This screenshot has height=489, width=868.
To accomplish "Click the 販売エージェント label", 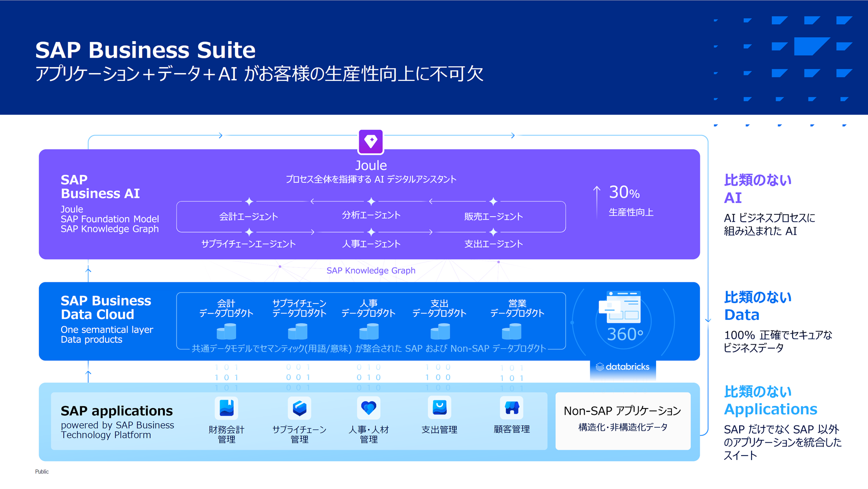I will click(x=493, y=217).
